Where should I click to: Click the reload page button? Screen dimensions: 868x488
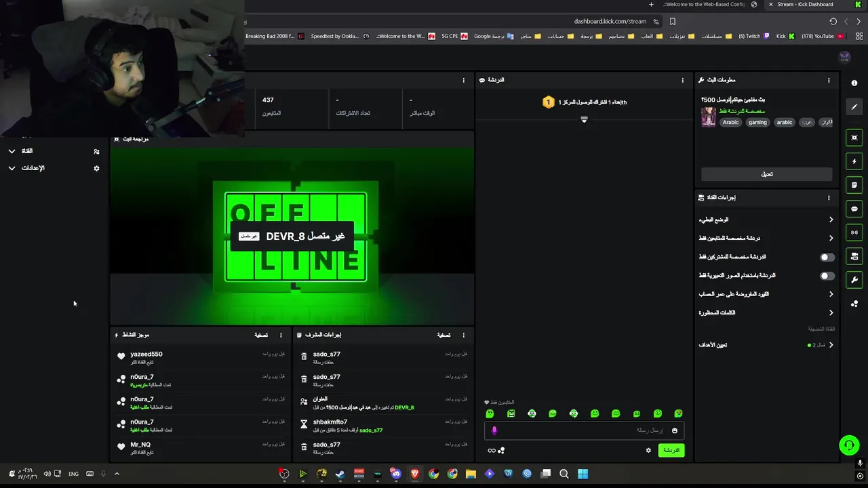pyautogui.click(x=833, y=22)
